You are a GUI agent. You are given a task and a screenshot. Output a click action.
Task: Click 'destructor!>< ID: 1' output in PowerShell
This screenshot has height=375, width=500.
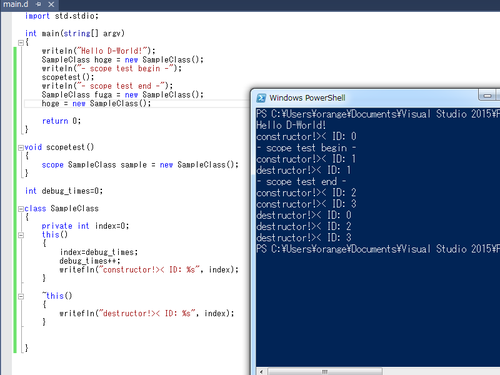304,170
